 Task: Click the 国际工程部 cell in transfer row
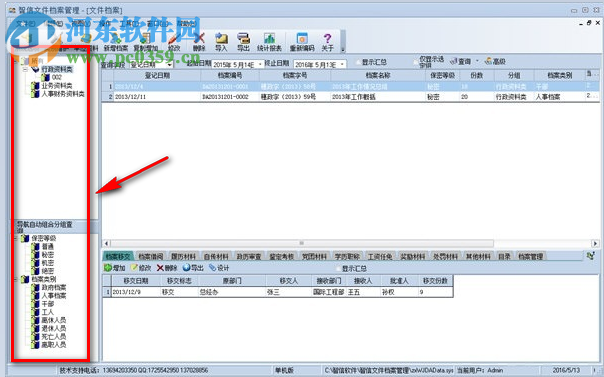(x=329, y=292)
